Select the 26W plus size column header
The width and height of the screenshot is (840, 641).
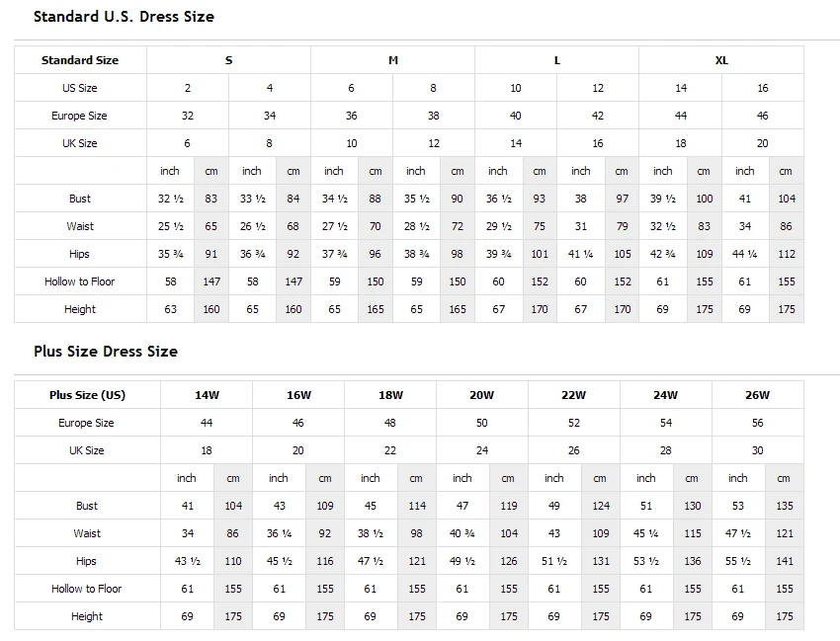click(757, 395)
